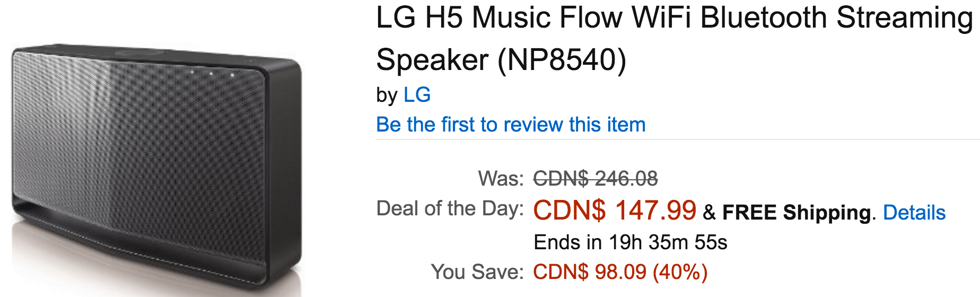Click the "&" symbol before FREE Shipping
Screen dimensions: 980x297
point(709,213)
